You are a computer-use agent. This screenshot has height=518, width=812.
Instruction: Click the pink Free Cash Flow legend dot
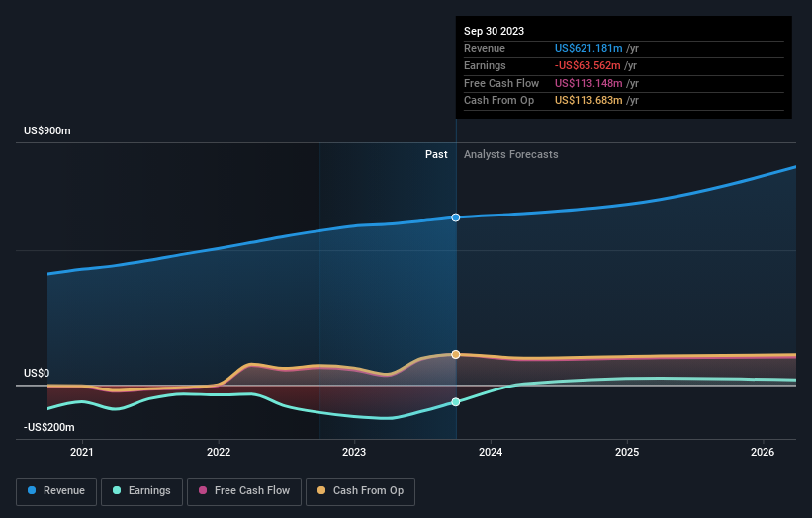point(203,490)
